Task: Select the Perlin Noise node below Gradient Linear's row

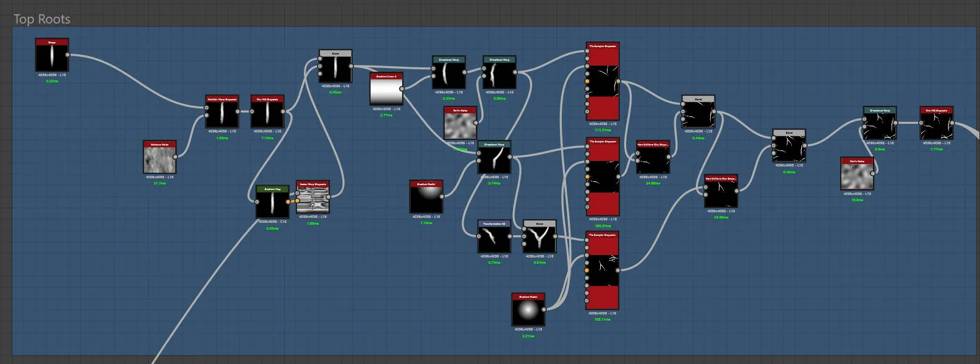Action: [460, 123]
